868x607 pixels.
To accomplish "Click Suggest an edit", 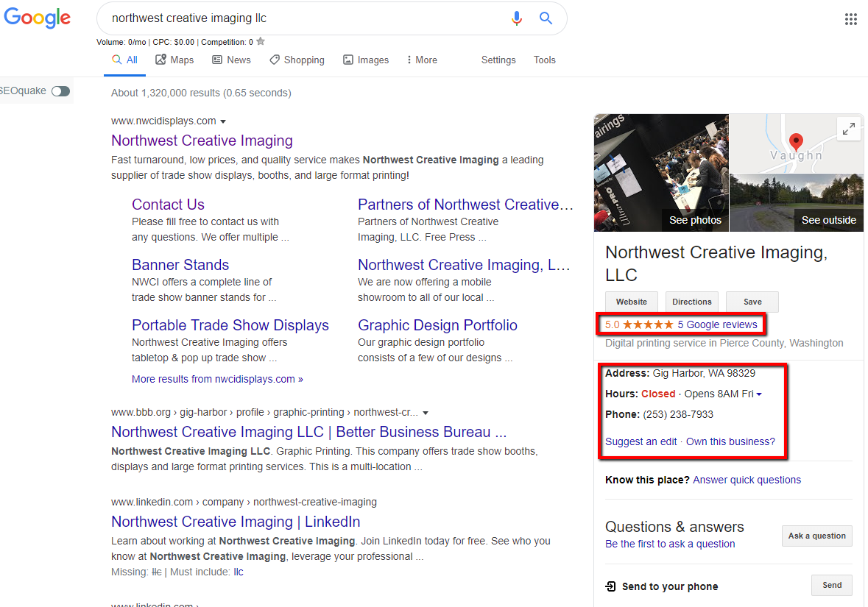I will (641, 441).
